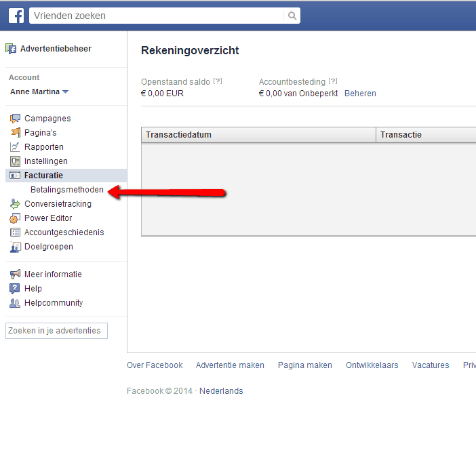Open the Helpcommunity link

pos(54,303)
